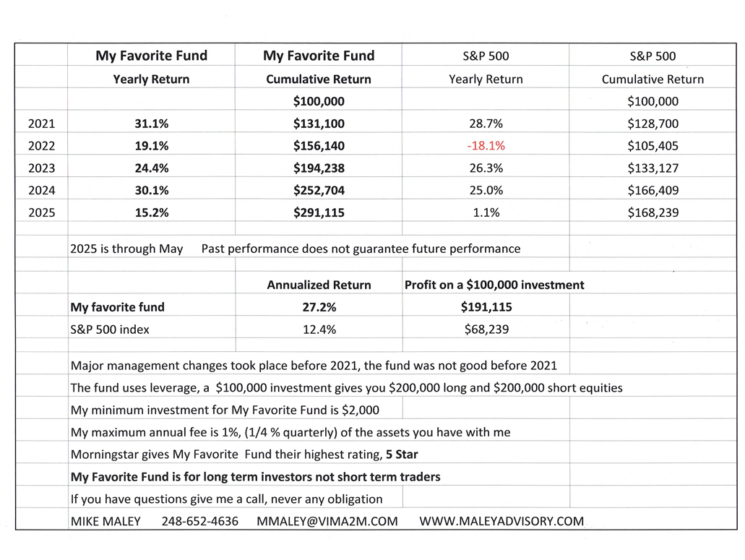Click the MIKE MALEY name text
Viewport: 745px width, 560px height.
105,521
